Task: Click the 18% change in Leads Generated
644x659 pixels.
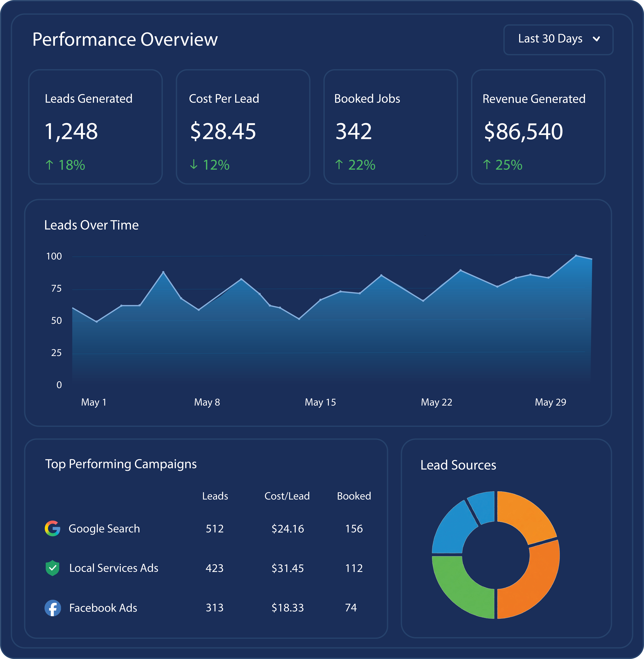Action: coord(72,165)
